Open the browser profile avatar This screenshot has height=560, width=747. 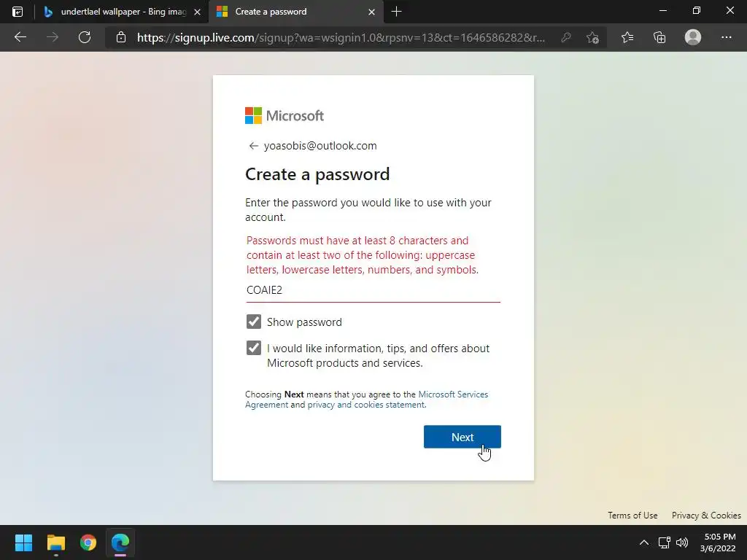tap(693, 37)
